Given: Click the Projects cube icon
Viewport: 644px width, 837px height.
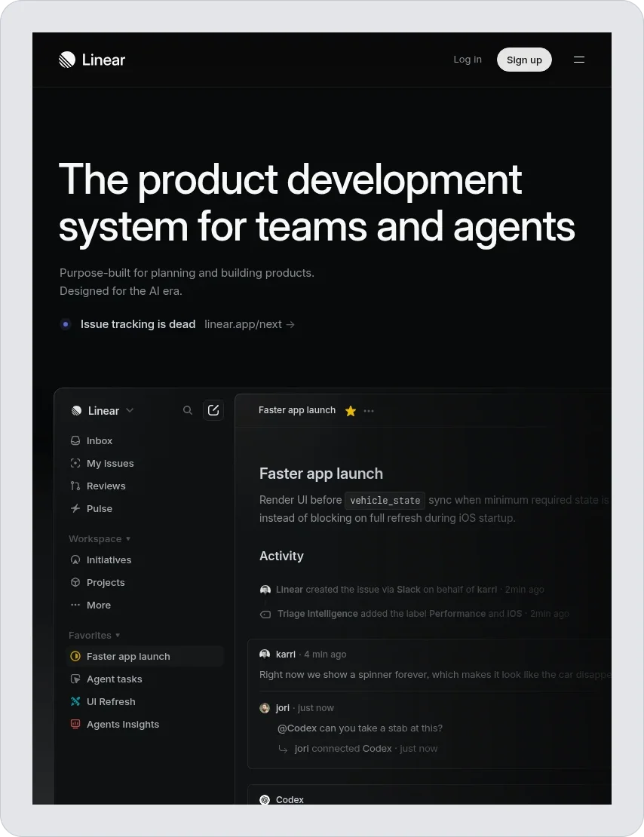Looking at the screenshot, I should 75,582.
